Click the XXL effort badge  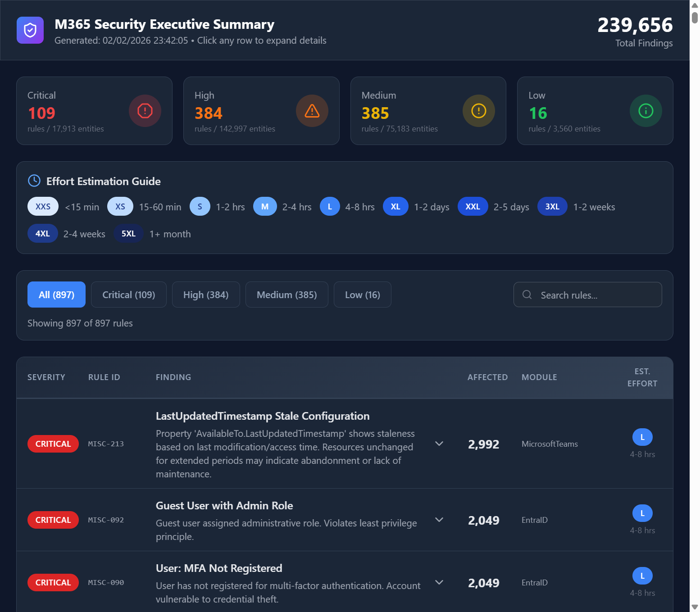click(x=473, y=207)
